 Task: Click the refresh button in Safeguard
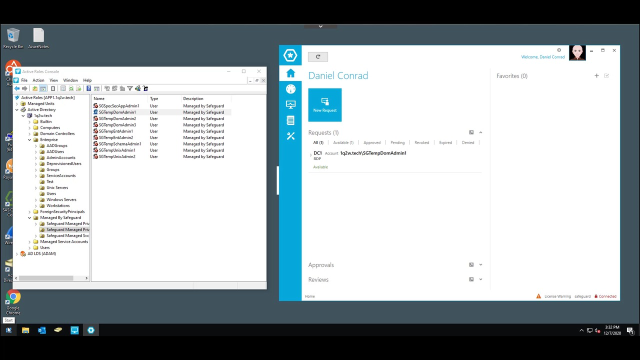coord(318,57)
